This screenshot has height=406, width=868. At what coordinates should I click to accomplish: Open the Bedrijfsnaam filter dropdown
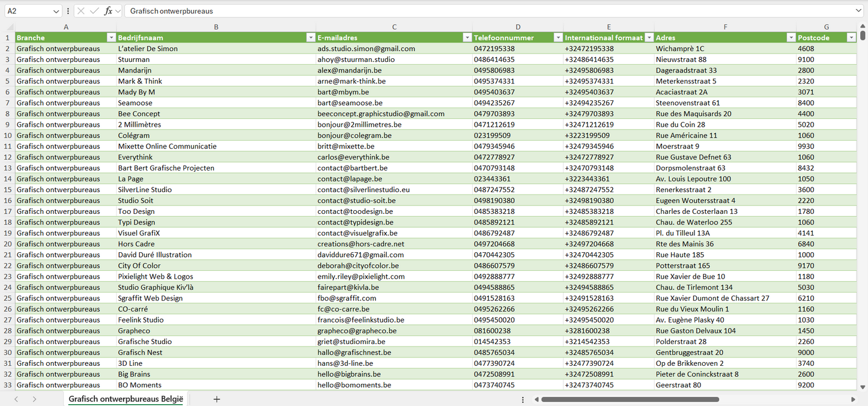click(x=311, y=38)
